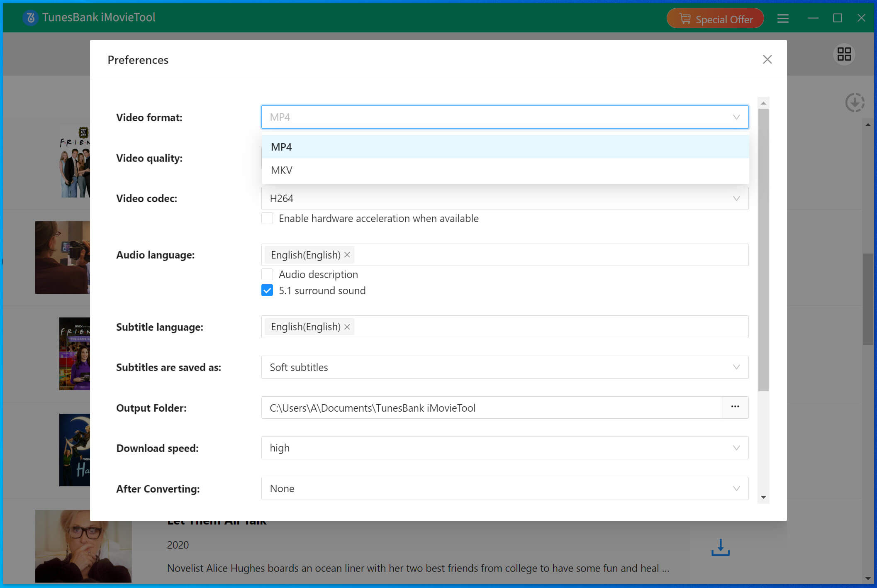Click inside the Audio language field
Image resolution: width=877 pixels, height=588 pixels.
505,255
